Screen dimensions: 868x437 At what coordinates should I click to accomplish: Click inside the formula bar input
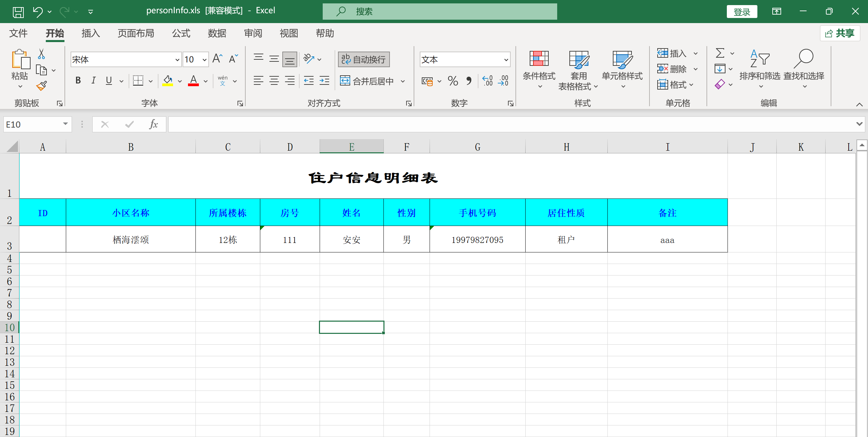[x=509, y=124]
